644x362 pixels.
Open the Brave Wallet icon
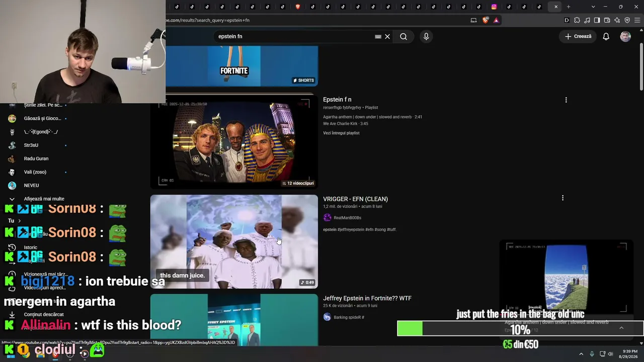pos(607,20)
